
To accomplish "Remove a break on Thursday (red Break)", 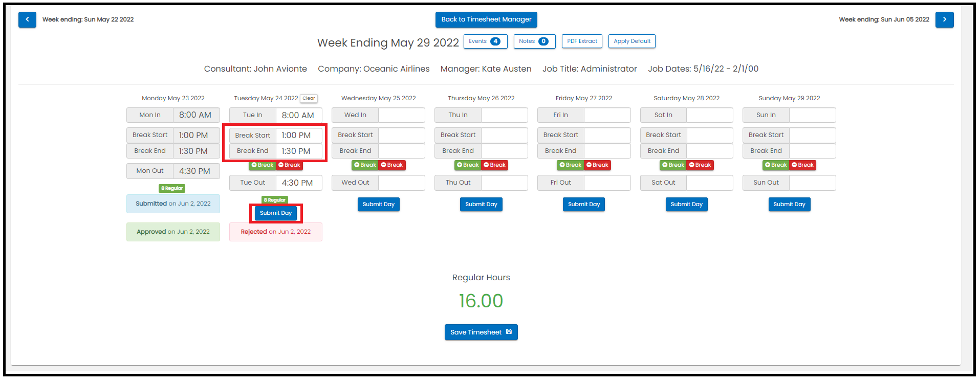I will click(x=495, y=165).
